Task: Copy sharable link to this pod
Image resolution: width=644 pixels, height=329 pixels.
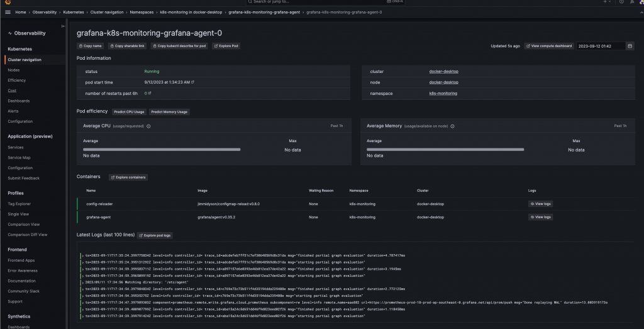Action: click(127, 46)
